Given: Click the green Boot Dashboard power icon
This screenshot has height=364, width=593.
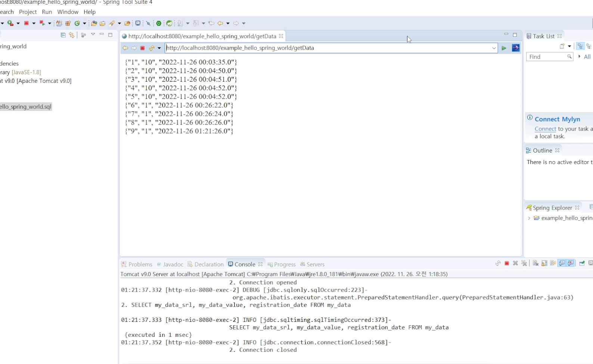Looking at the screenshot, I should pos(159,23).
